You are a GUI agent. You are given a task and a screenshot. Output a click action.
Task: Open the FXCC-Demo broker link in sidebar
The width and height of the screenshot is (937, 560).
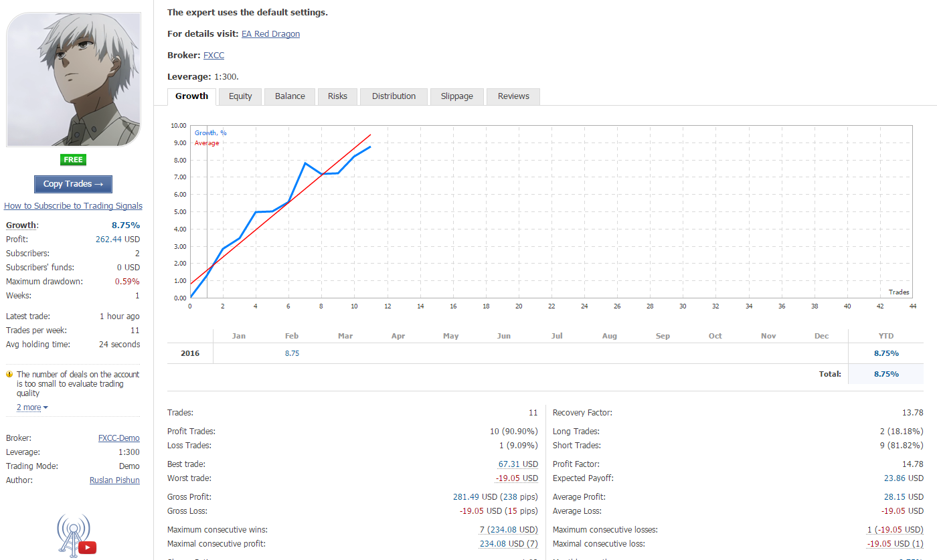118,438
